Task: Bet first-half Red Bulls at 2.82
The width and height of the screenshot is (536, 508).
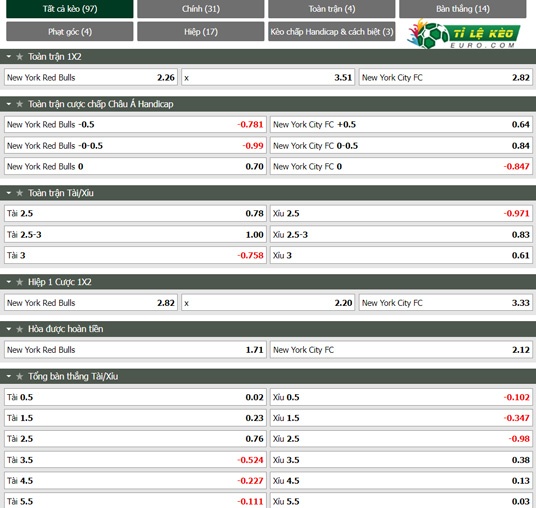Action: click(x=91, y=303)
